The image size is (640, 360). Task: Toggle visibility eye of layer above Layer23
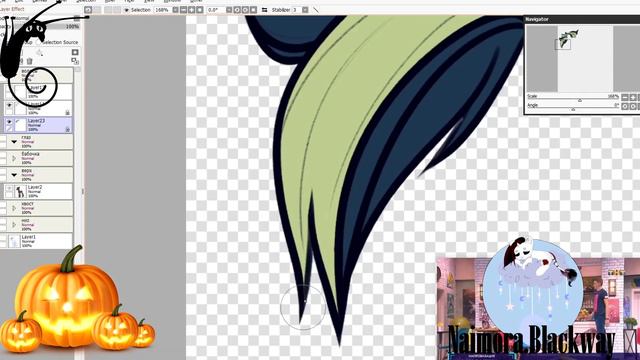click(x=9, y=105)
